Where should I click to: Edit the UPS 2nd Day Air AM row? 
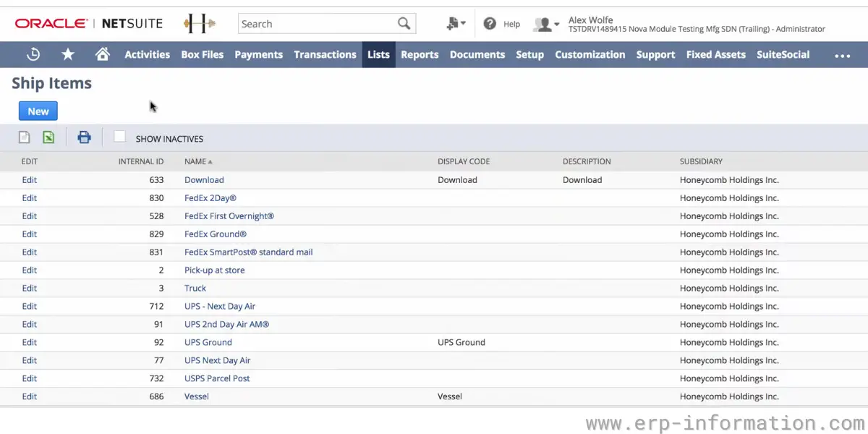(x=29, y=325)
